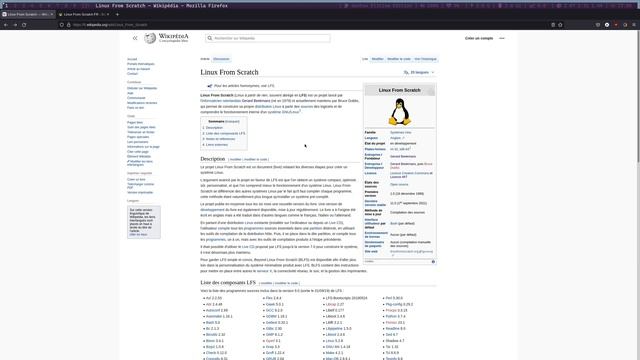
Task: Click the Perl 5.30.0 component link
Action: 394,298
